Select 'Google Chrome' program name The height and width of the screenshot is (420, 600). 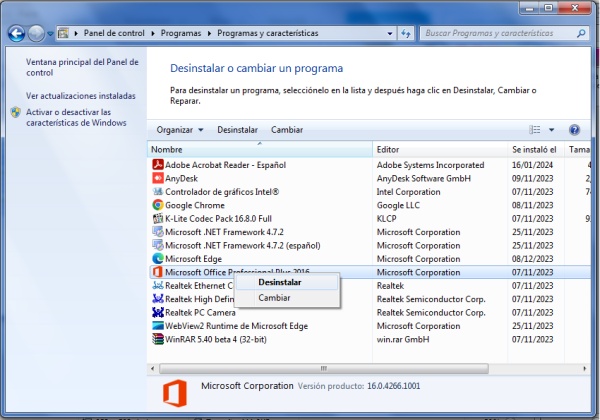click(195, 205)
